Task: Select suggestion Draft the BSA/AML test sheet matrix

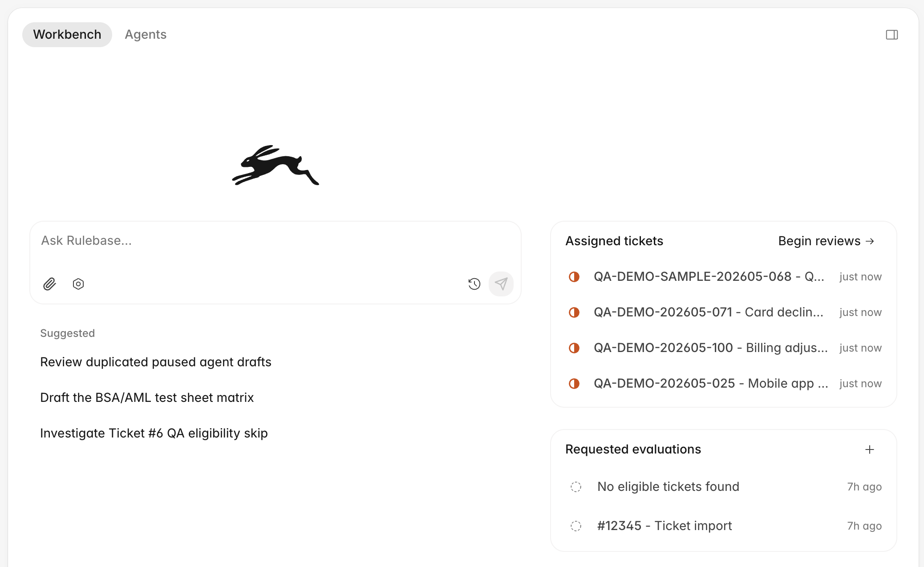Action: tap(147, 398)
